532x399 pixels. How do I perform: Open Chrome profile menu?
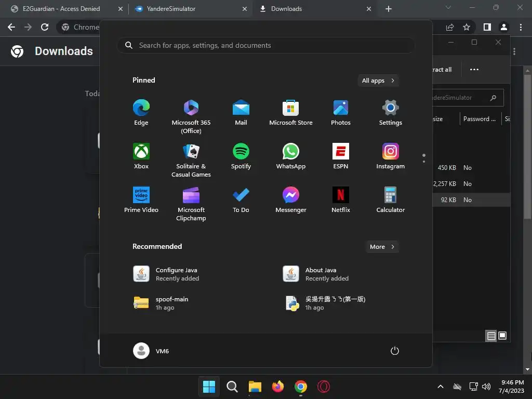pyautogui.click(x=504, y=27)
